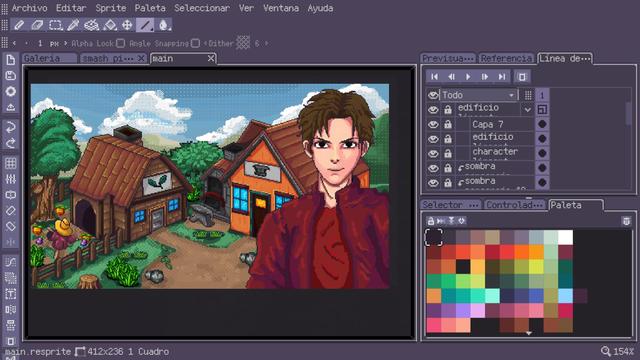Click the dither pattern preview swatch
Screen dimensions: 640x360
click(x=243, y=42)
